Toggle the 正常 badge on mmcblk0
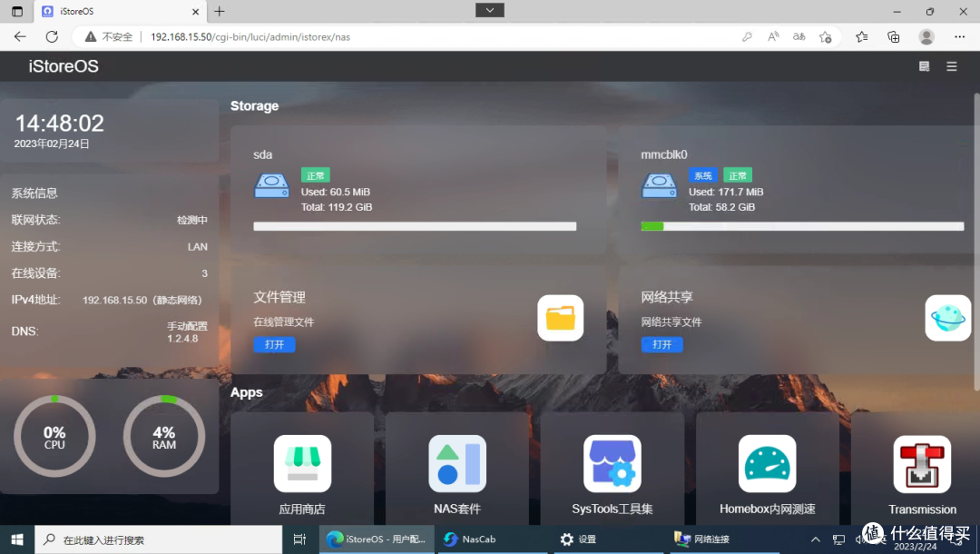The height and width of the screenshot is (554, 980). (738, 174)
